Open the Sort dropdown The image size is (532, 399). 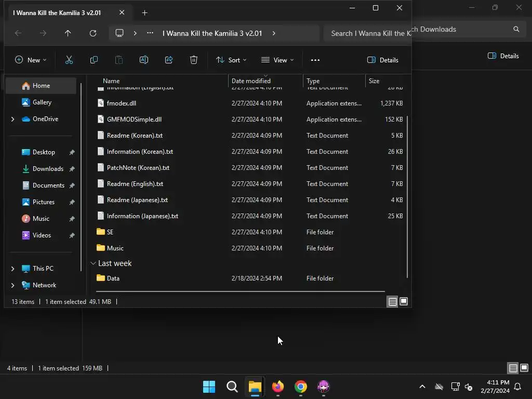pyautogui.click(x=231, y=60)
